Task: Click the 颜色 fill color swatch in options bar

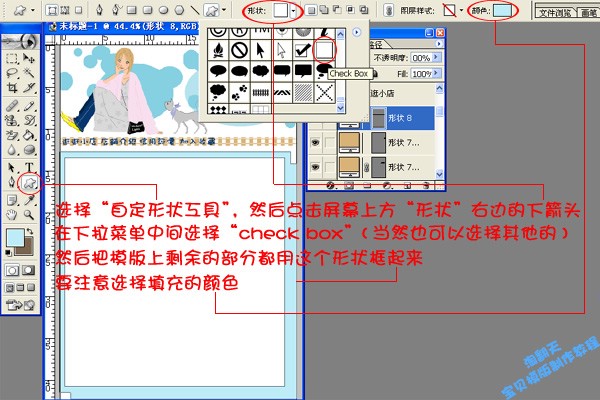Action: pos(505,10)
